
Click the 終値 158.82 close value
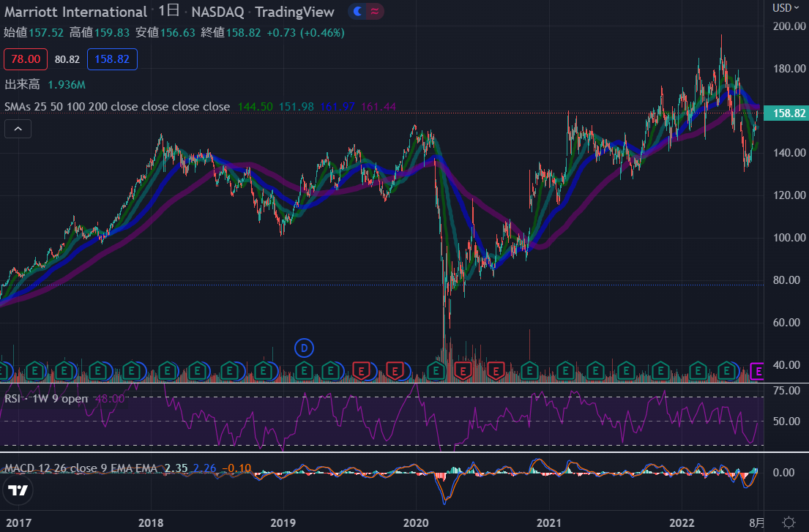point(231,33)
